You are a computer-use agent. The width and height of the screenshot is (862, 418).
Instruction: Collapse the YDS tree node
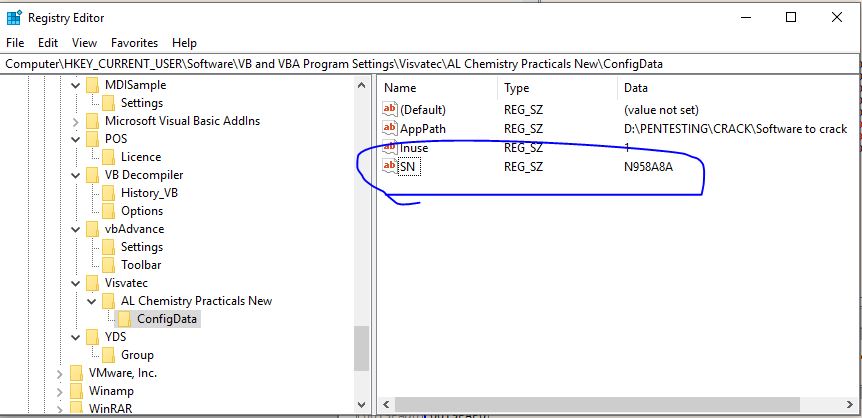tap(75, 337)
